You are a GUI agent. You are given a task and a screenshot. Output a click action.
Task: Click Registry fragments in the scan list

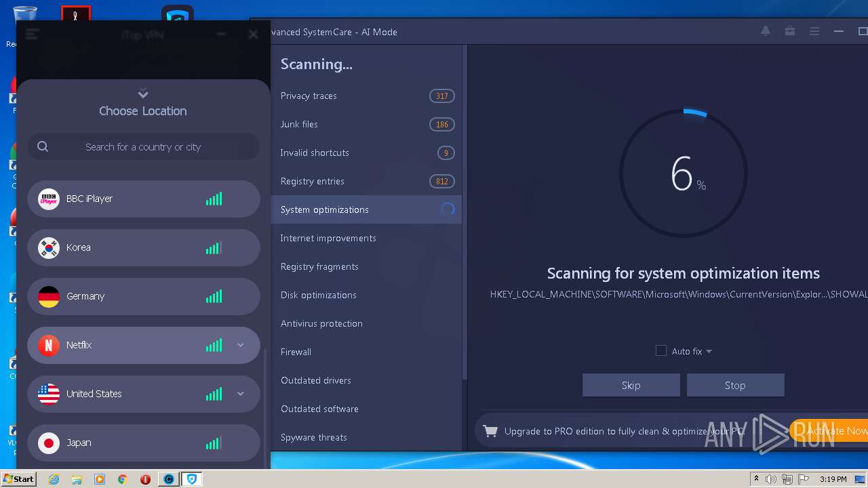tap(366, 266)
